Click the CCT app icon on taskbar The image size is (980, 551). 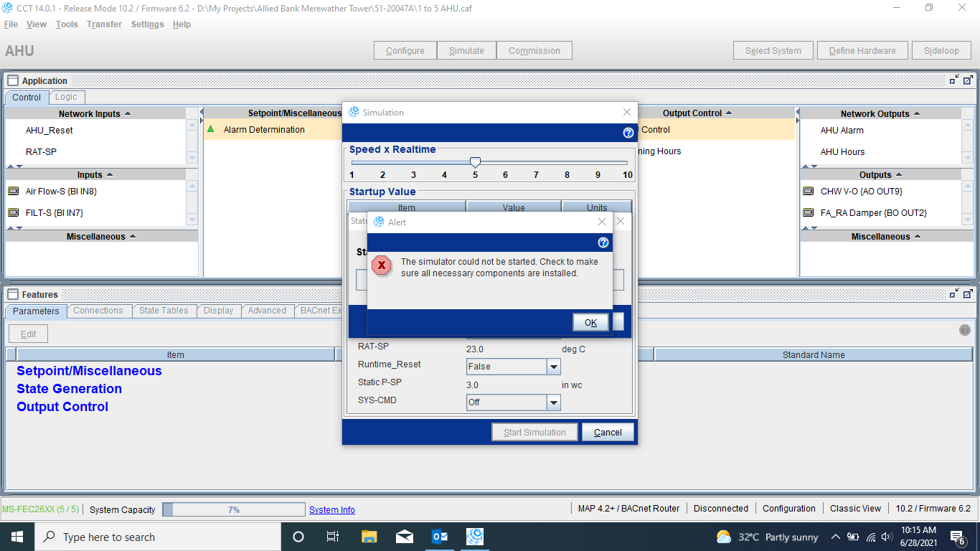[x=474, y=537]
